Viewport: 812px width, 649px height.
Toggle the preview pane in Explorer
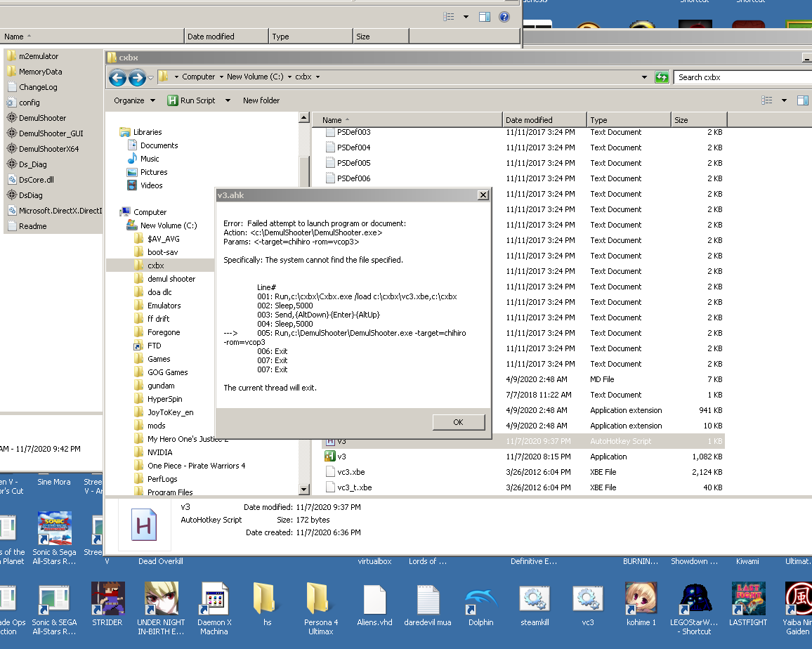pos(801,100)
